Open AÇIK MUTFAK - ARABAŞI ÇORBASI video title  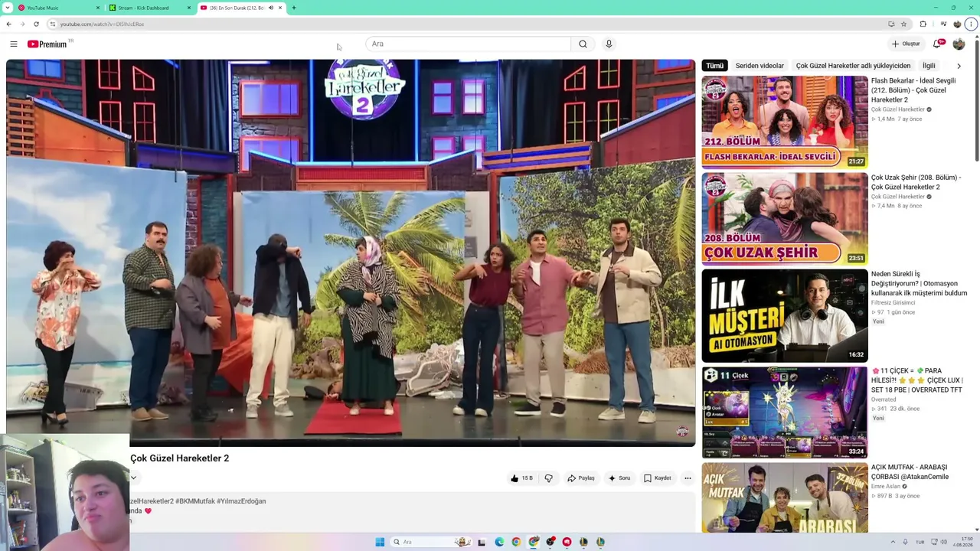tap(910, 471)
